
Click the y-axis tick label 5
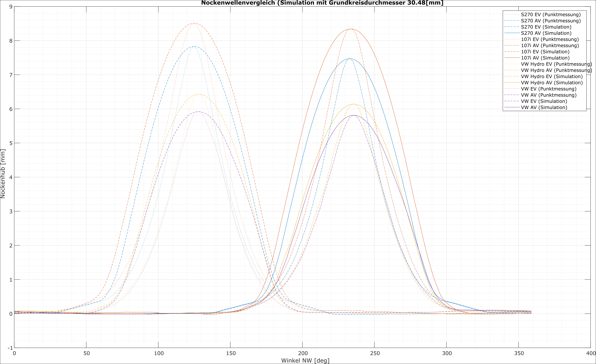(x=11, y=143)
